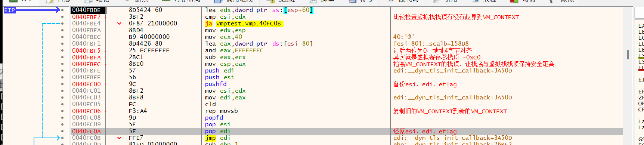
Task: Click comment 40:'@' on mov ecx row
Action: point(403,37)
